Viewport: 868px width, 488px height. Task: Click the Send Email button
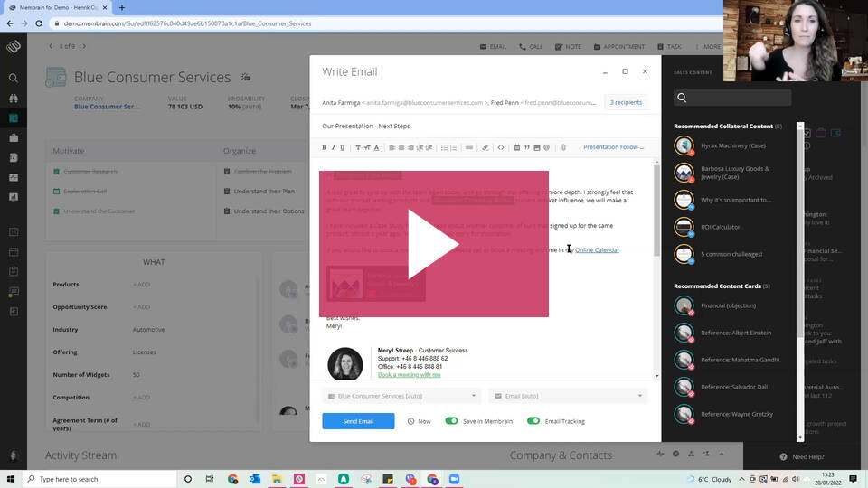coord(358,421)
